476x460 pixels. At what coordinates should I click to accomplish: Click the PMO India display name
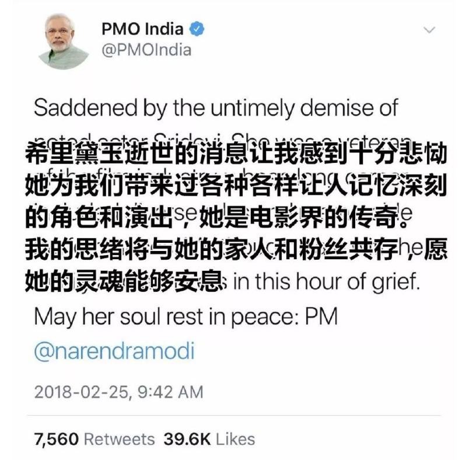[142, 29]
